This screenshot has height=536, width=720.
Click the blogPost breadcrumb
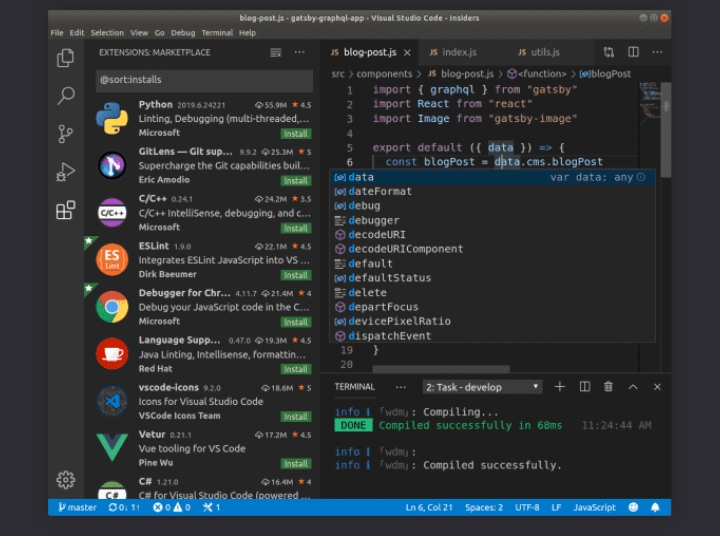coord(605,74)
